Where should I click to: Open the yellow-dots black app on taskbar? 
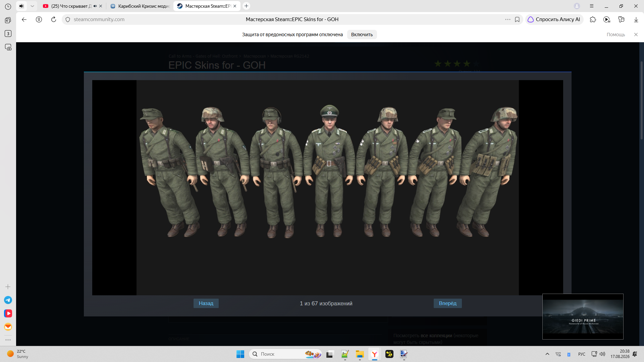389,354
